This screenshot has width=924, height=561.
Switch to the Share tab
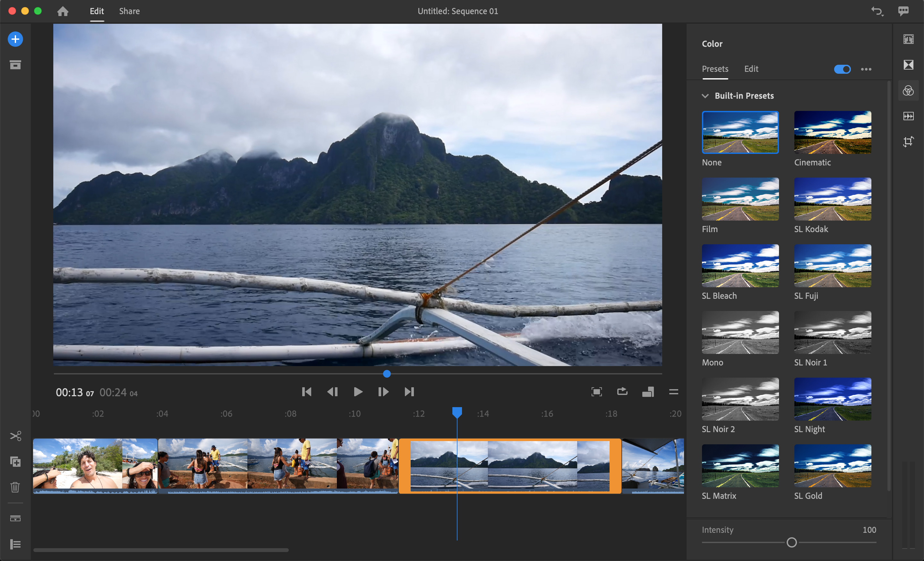pyautogui.click(x=129, y=11)
